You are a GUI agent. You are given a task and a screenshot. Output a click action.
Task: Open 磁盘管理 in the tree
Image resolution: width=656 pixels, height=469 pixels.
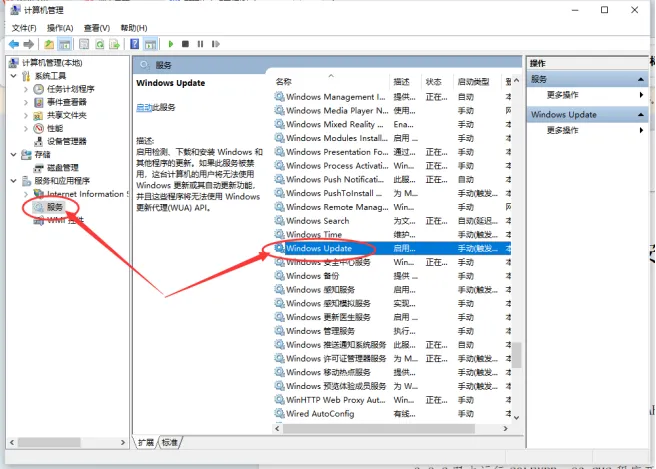[63, 167]
